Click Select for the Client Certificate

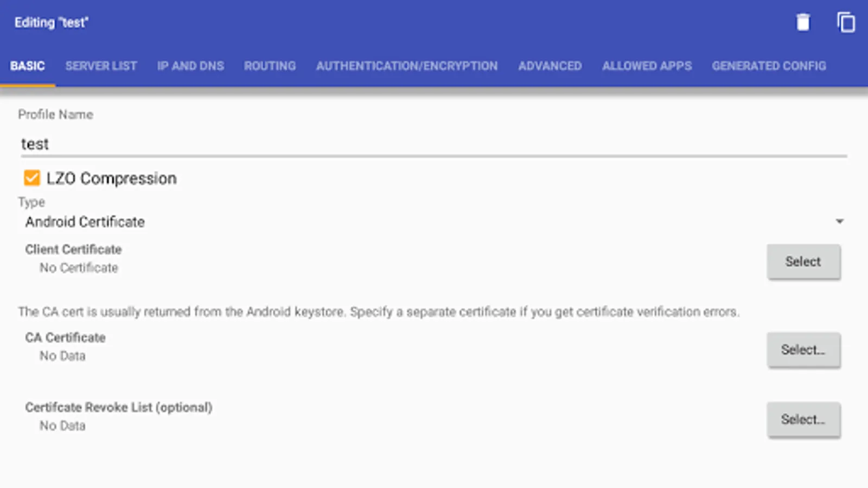point(803,261)
